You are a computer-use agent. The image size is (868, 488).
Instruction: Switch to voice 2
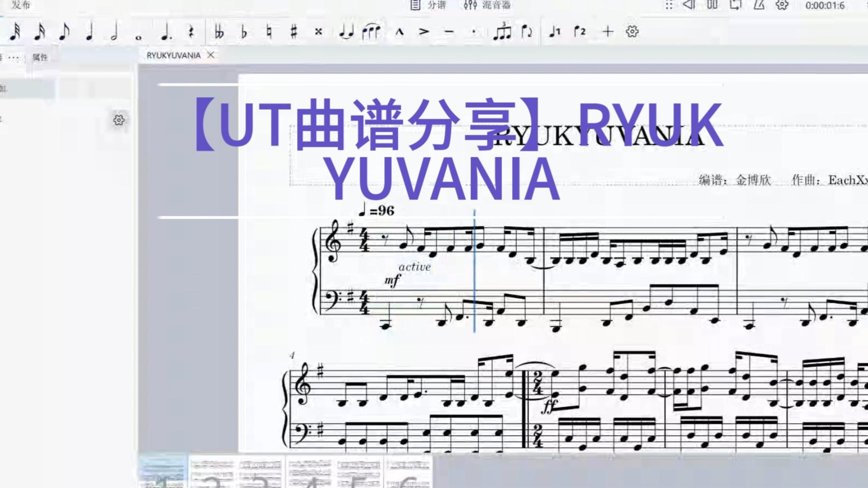point(580,32)
